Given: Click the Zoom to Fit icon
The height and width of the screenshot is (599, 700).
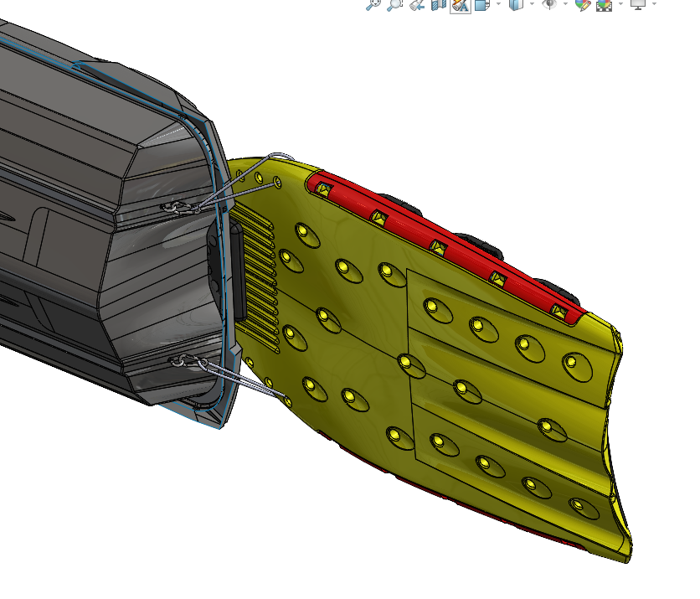Looking at the screenshot, I should [x=373, y=4].
